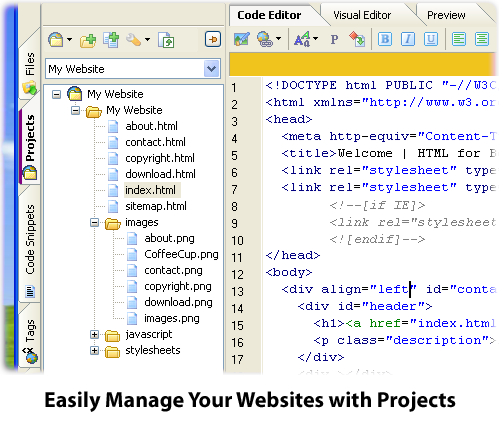500x425 pixels.
Task: Select sitemap.html file
Action: (156, 206)
